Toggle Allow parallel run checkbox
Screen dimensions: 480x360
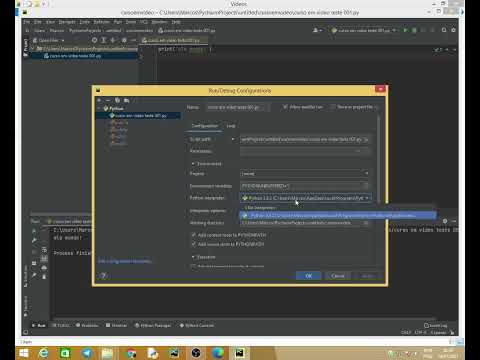pyautogui.click(x=285, y=107)
